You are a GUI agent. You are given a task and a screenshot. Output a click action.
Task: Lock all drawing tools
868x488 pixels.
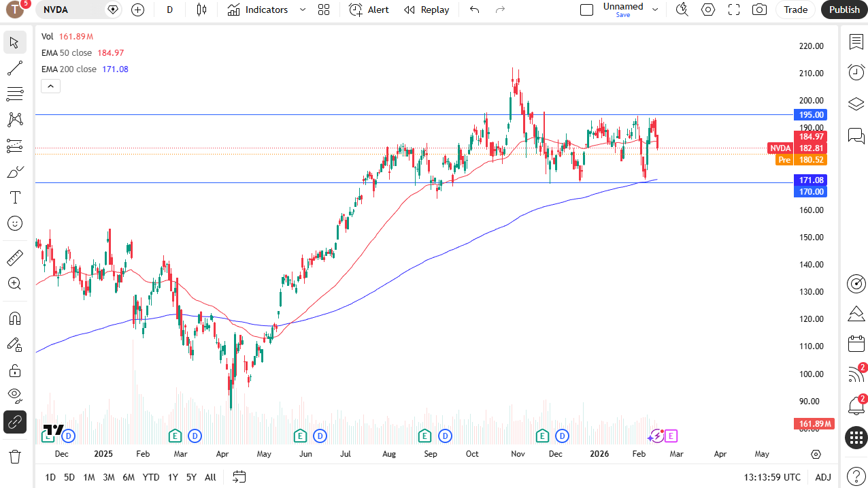[x=15, y=370]
